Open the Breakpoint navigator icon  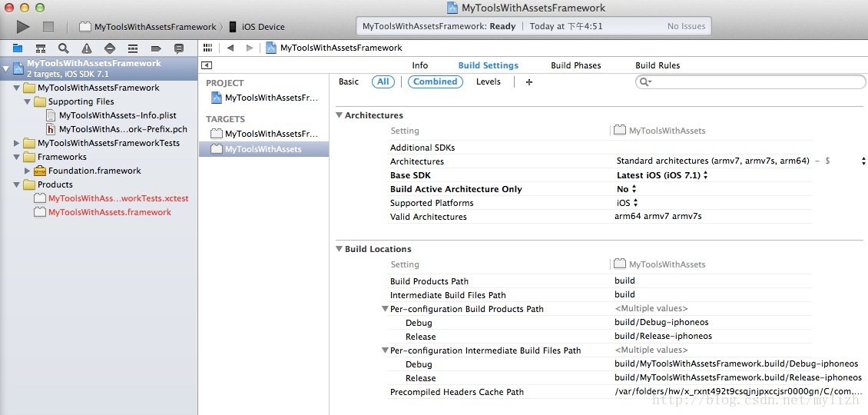156,48
